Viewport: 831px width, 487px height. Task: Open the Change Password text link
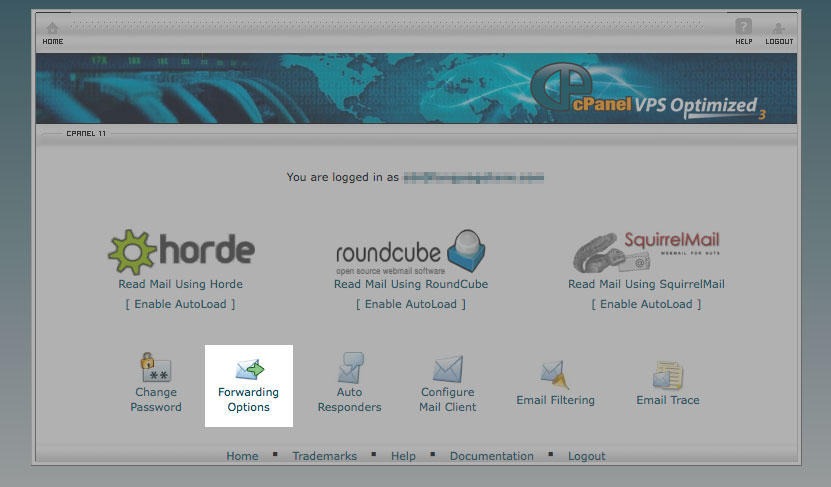click(156, 400)
